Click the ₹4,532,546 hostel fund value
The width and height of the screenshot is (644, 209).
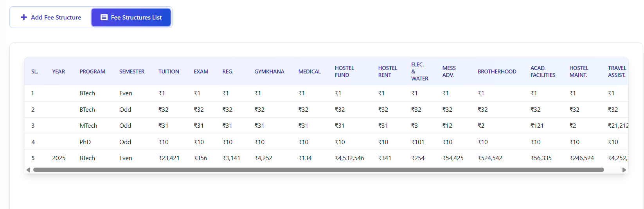(349, 158)
